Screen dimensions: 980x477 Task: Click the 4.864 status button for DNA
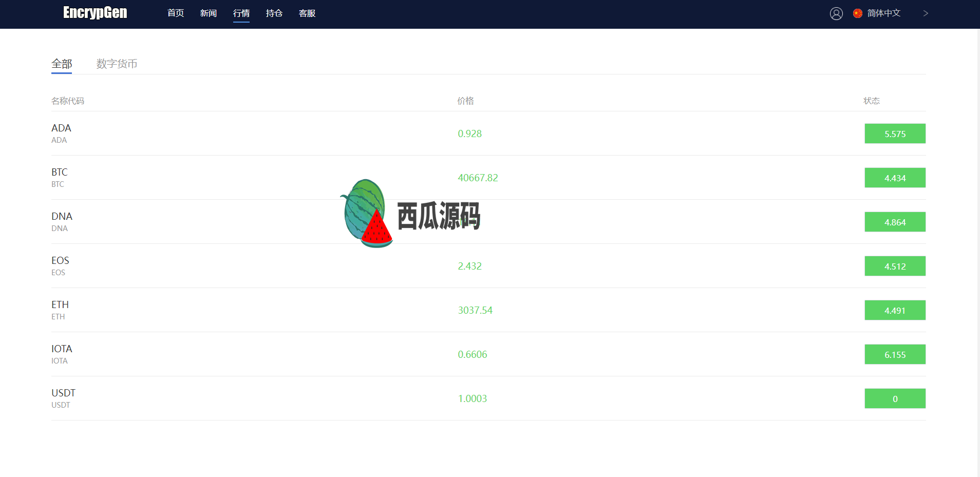895,222
